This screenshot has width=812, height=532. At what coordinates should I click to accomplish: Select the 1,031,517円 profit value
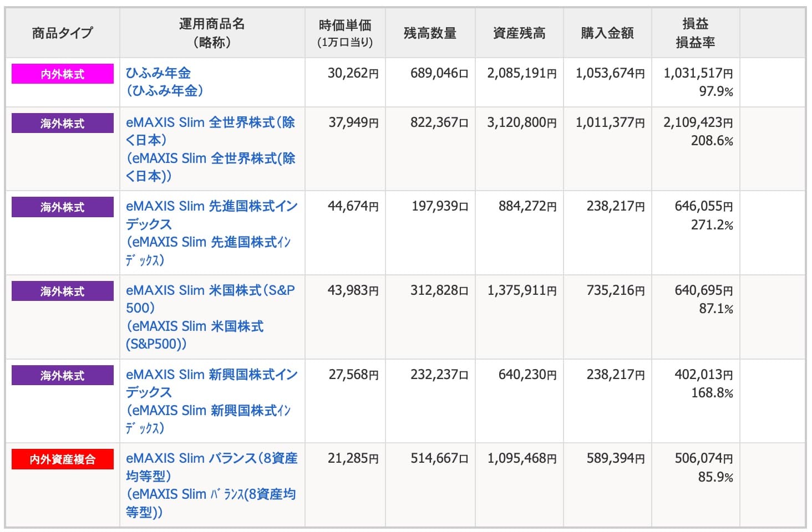[698, 73]
